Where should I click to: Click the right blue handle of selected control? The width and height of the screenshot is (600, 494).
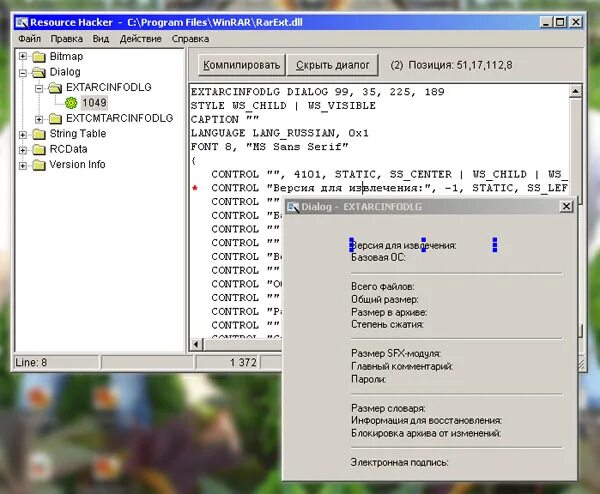pos(495,245)
